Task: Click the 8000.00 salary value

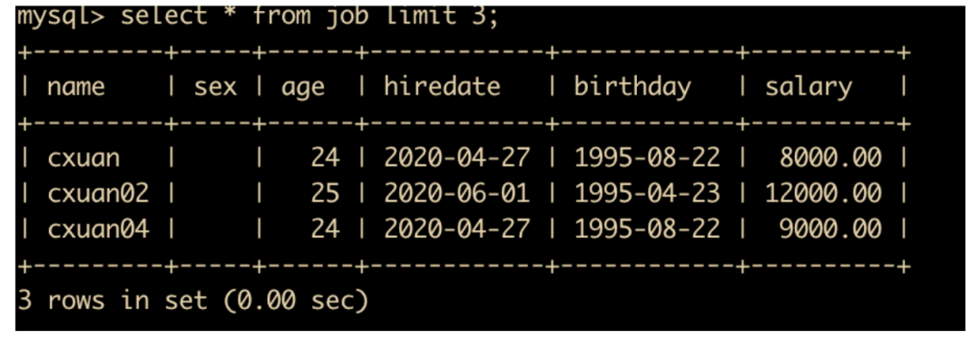Action: pyautogui.click(x=830, y=158)
